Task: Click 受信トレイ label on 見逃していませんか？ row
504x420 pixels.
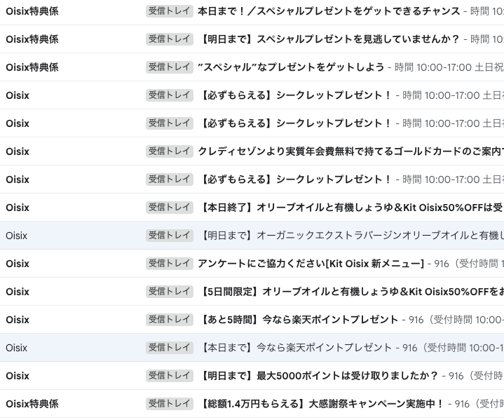Action: [170, 39]
